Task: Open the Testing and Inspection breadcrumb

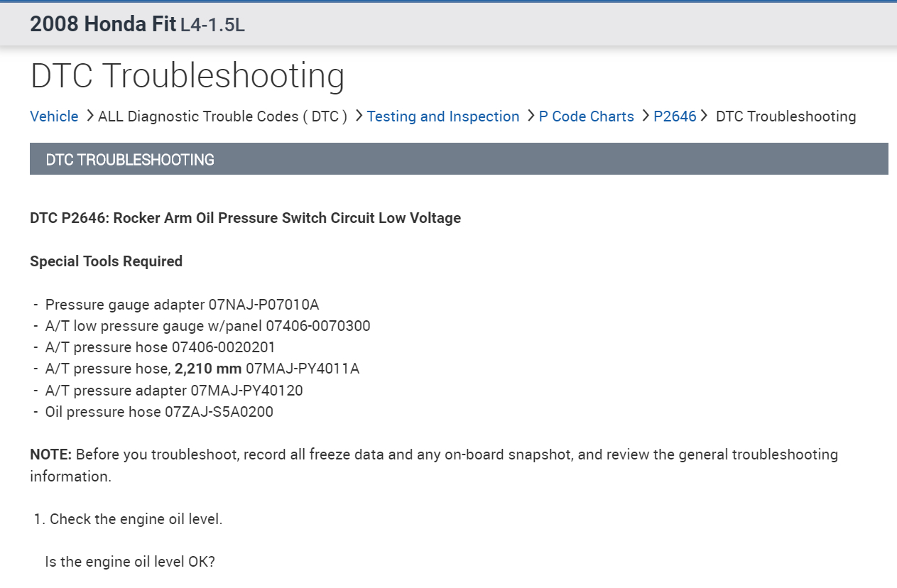Action: (x=442, y=116)
